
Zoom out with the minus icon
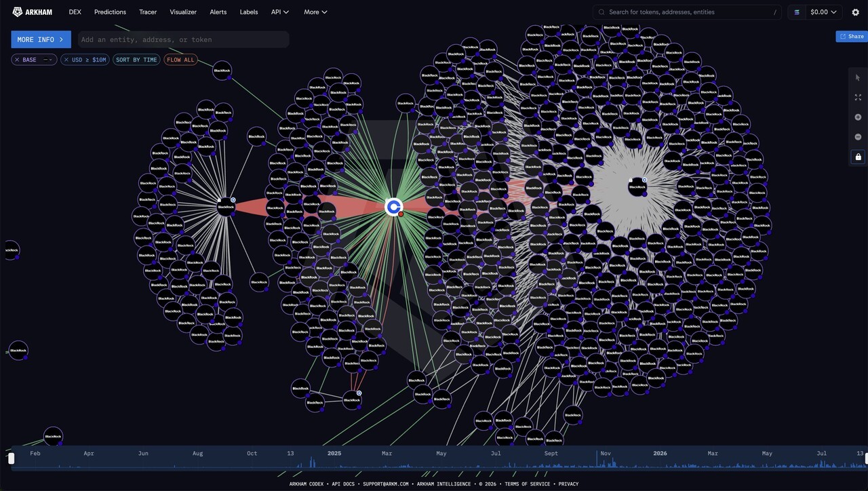858,137
